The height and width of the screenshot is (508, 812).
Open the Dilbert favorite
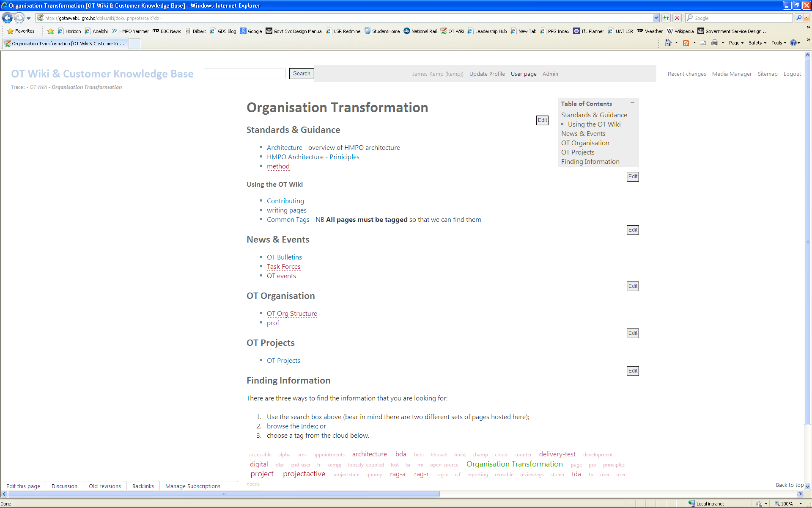196,31
